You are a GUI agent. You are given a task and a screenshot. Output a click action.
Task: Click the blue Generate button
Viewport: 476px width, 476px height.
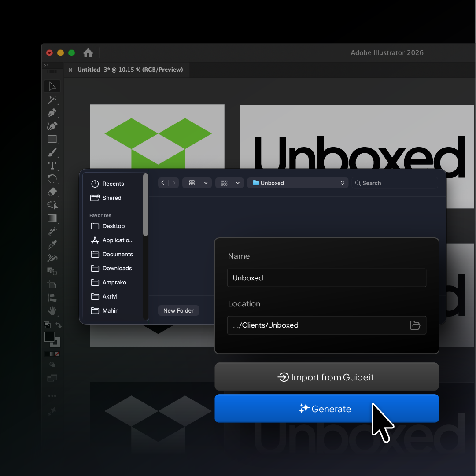[327, 409]
